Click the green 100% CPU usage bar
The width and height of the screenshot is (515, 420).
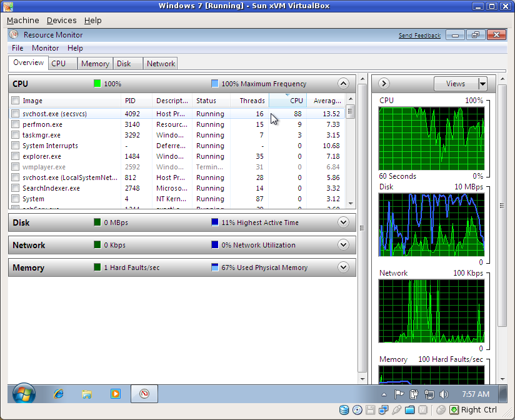tap(97, 83)
